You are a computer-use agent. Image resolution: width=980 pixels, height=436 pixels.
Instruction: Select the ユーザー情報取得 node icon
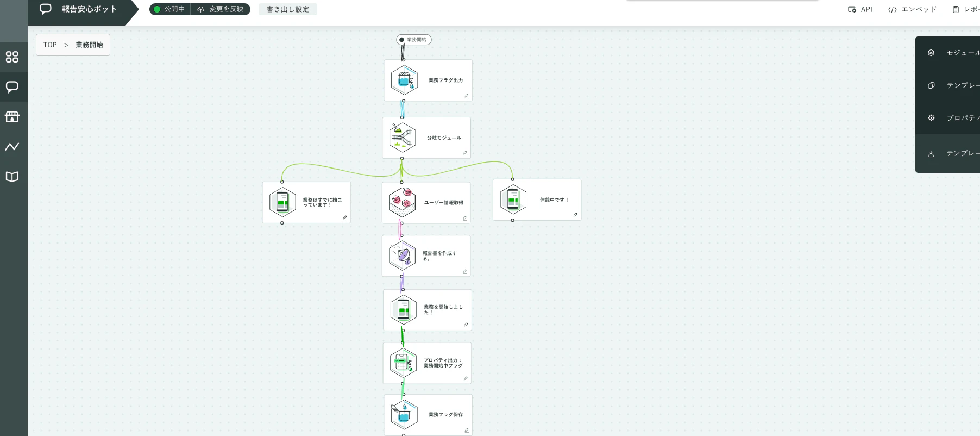pos(402,202)
